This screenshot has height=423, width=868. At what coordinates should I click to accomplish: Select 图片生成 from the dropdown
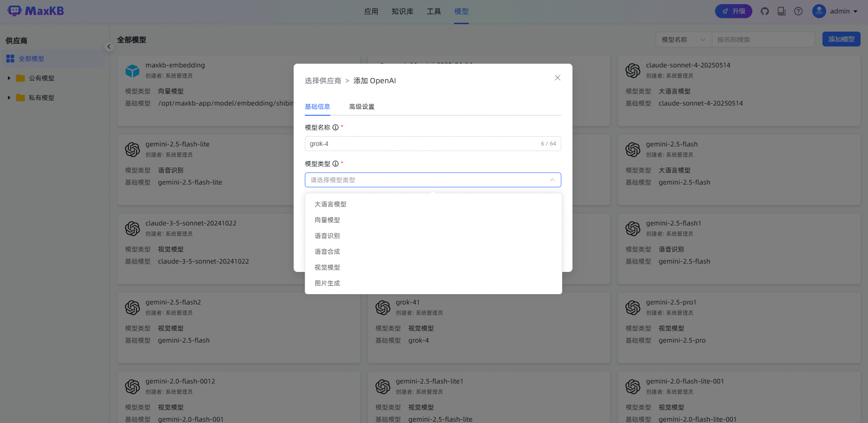click(x=434, y=283)
